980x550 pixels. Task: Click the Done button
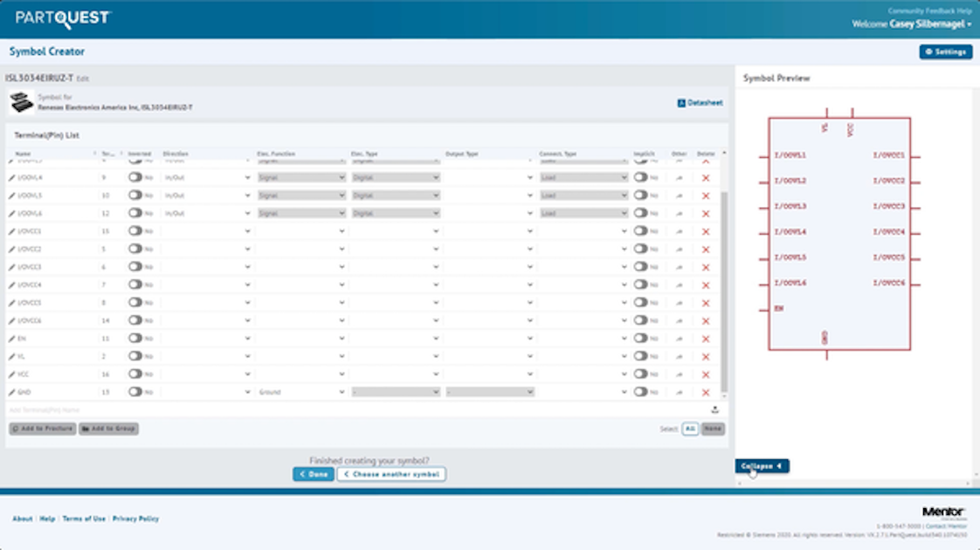coord(314,474)
